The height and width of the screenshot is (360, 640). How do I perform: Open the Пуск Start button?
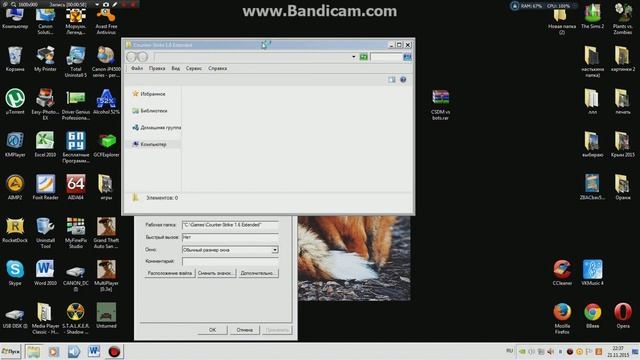tap(11, 351)
